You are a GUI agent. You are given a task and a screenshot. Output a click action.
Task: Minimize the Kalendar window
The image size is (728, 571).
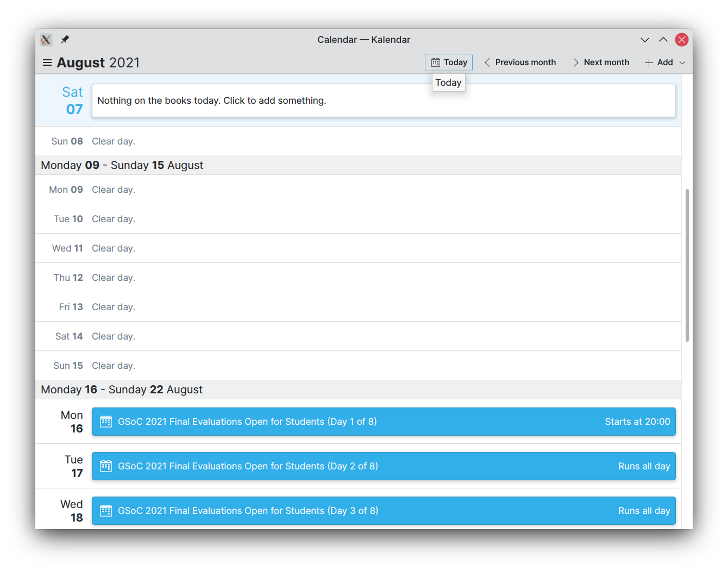click(x=645, y=40)
